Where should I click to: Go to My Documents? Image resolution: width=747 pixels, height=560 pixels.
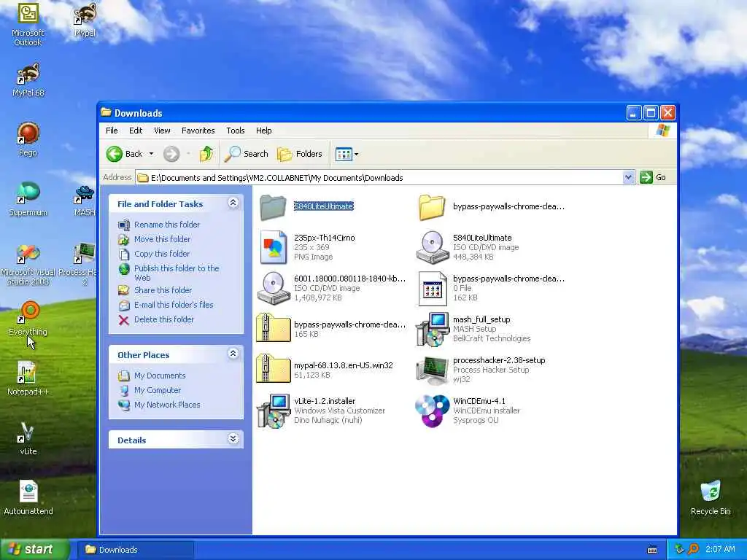click(x=160, y=376)
